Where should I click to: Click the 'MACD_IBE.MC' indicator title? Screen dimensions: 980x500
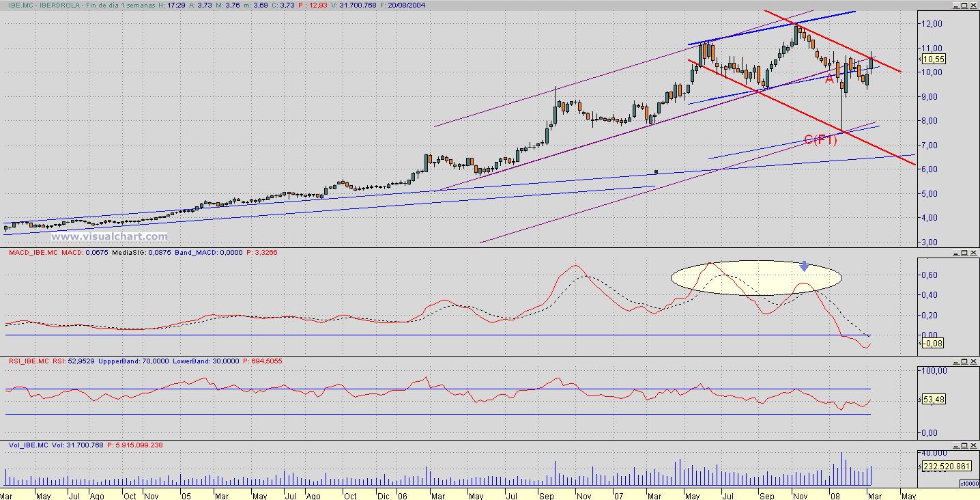pos(33,254)
